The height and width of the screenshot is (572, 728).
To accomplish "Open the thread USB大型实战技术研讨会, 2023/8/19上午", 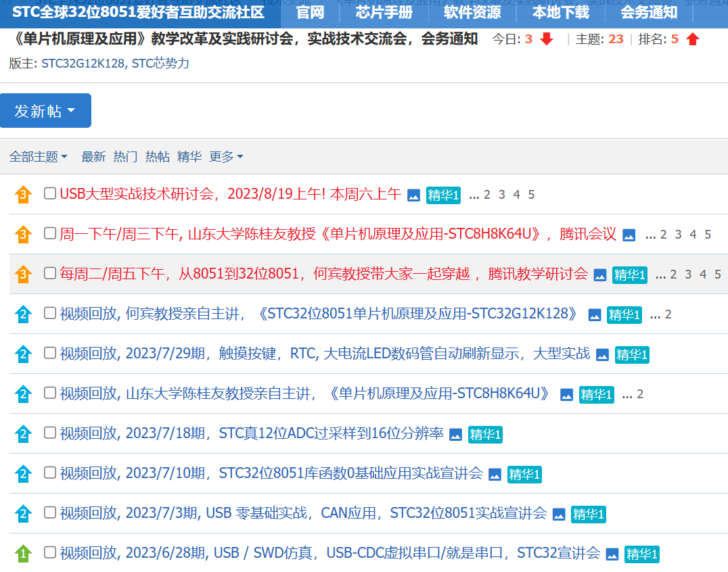I will tap(230, 194).
